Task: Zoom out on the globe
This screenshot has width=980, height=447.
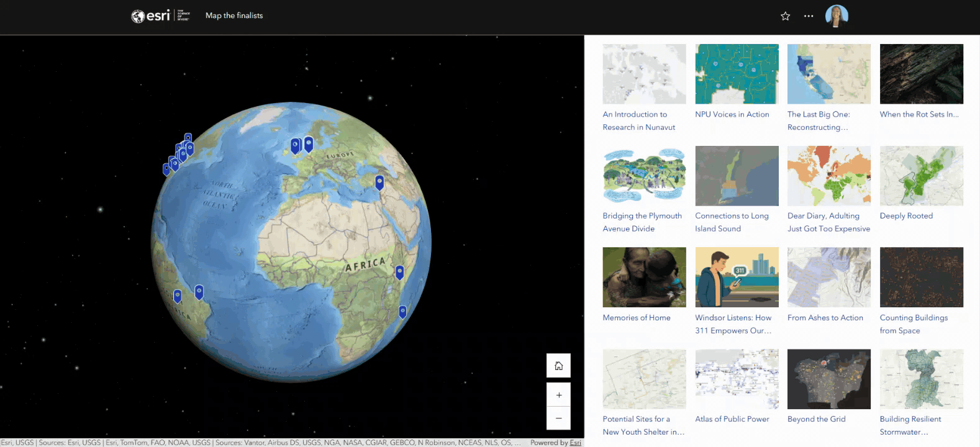Action: [x=558, y=418]
